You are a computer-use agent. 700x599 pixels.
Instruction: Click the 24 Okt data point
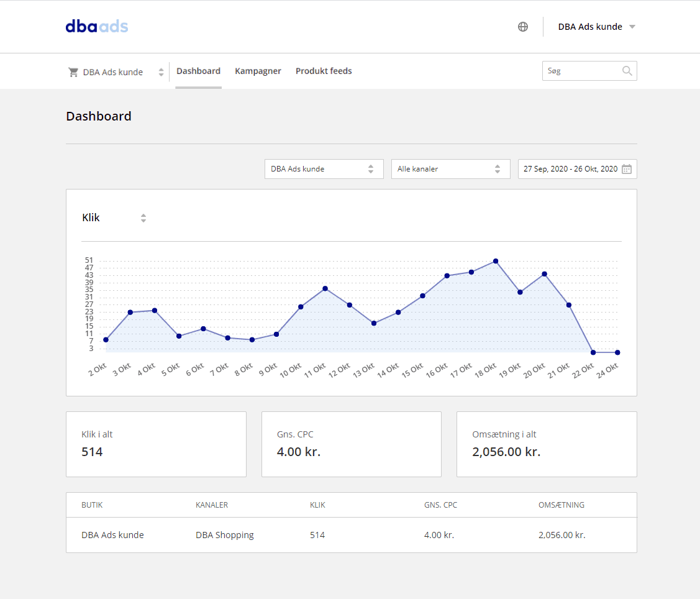[617, 352]
